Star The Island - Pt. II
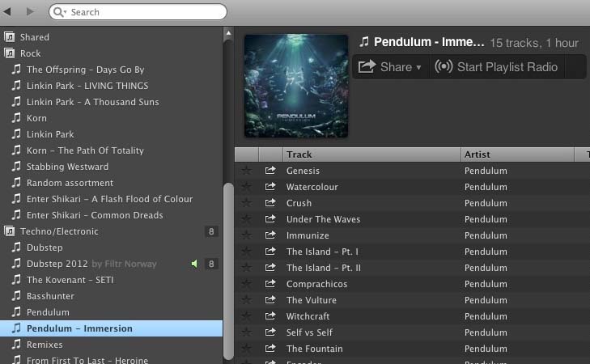 (x=247, y=268)
